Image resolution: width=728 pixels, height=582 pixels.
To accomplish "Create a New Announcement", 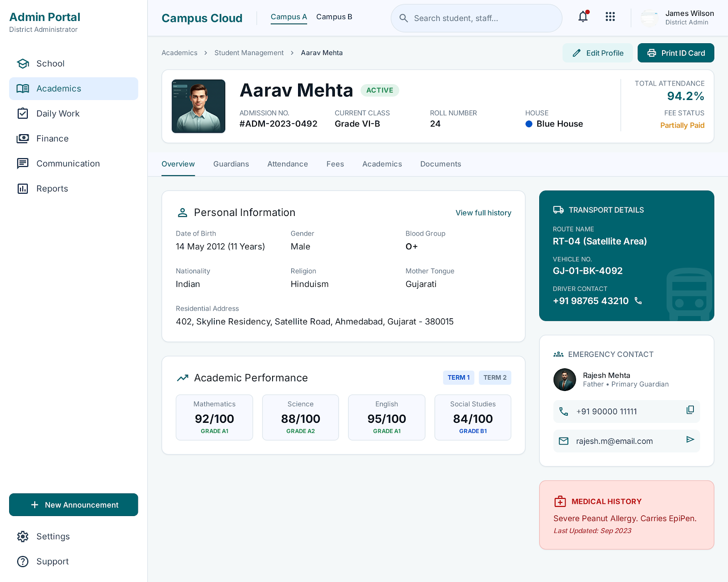I will [x=74, y=505].
